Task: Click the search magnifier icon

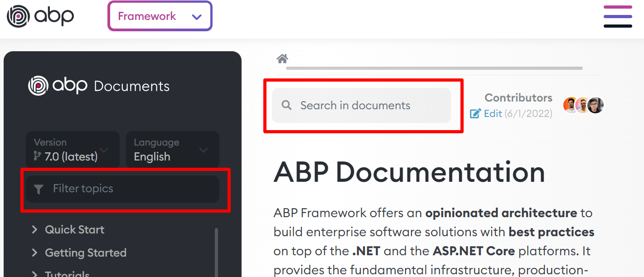Action: pos(286,105)
